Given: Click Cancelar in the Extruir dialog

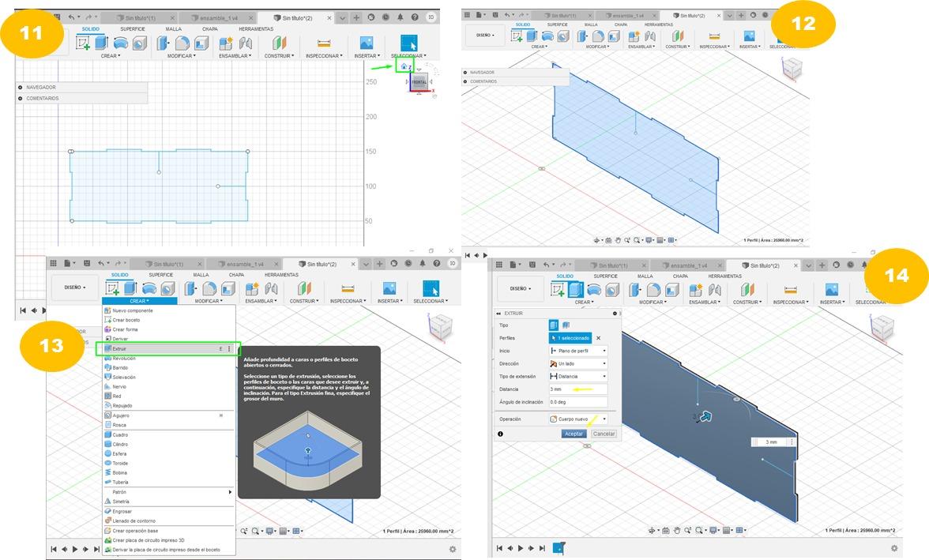Looking at the screenshot, I should [604, 434].
